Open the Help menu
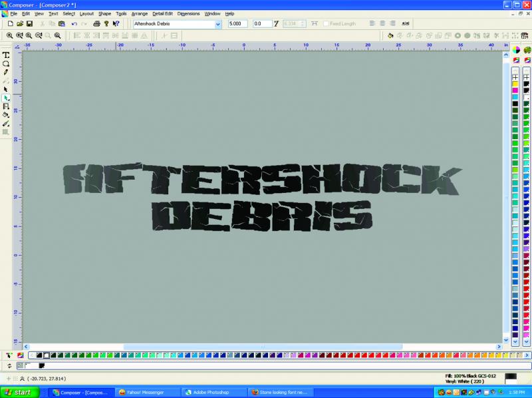 (229, 13)
